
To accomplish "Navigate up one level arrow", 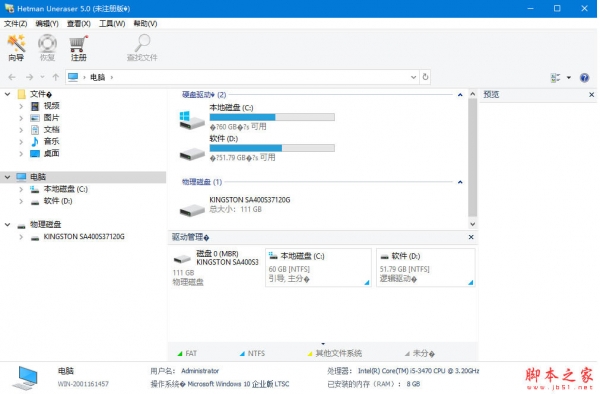I will (x=56, y=77).
